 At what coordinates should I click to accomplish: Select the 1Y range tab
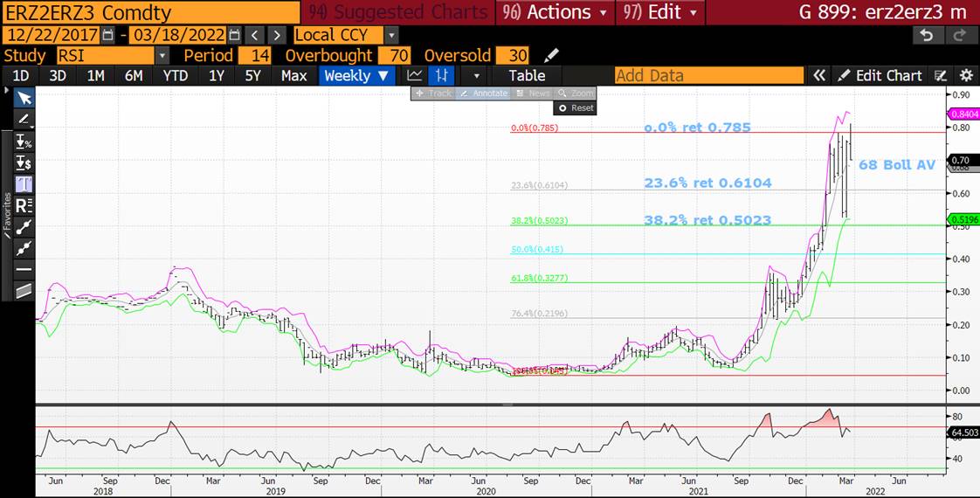tap(217, 76)
